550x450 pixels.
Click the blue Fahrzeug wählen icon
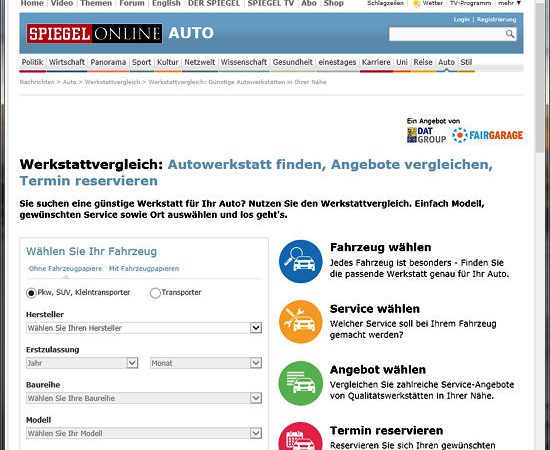(x=301, y=261)
